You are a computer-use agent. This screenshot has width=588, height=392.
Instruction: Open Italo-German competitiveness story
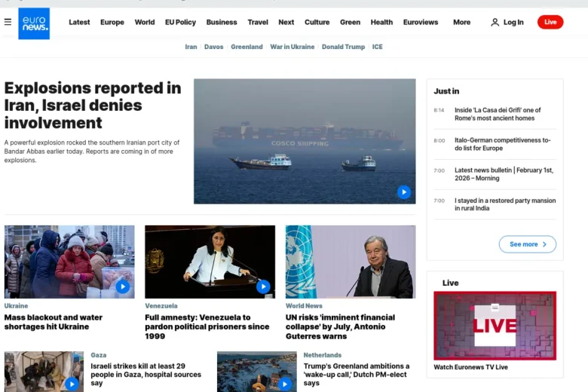[x=503, y=144]
